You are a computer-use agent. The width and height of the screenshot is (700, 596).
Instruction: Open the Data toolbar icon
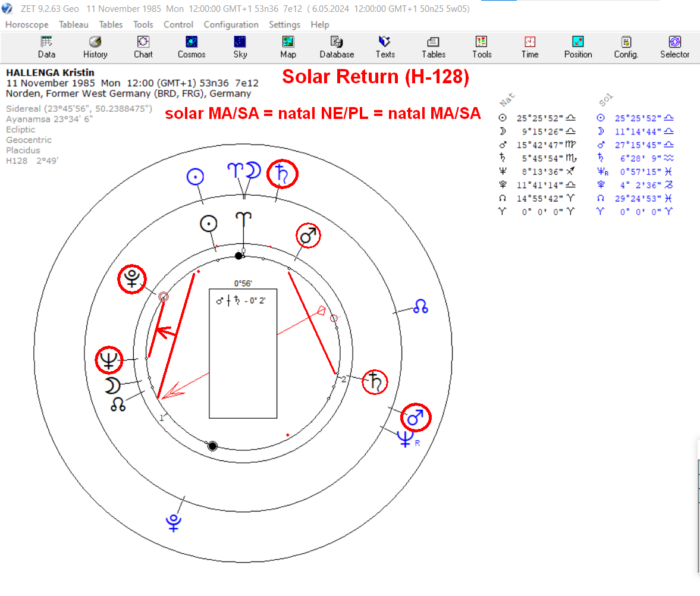tap(46, 48)
